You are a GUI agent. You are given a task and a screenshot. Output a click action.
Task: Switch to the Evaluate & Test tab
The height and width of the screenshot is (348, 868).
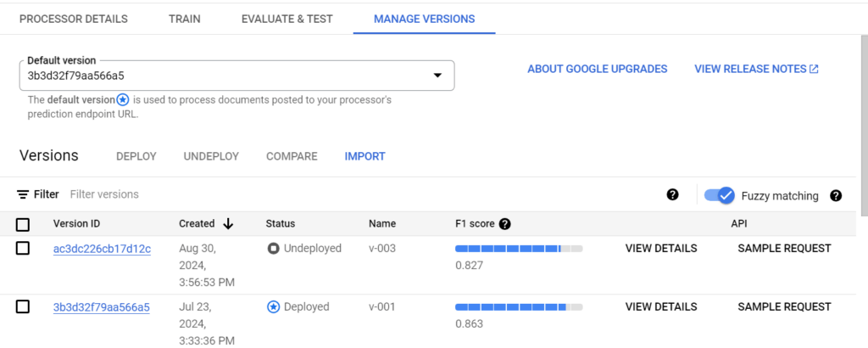coord(287,19)
